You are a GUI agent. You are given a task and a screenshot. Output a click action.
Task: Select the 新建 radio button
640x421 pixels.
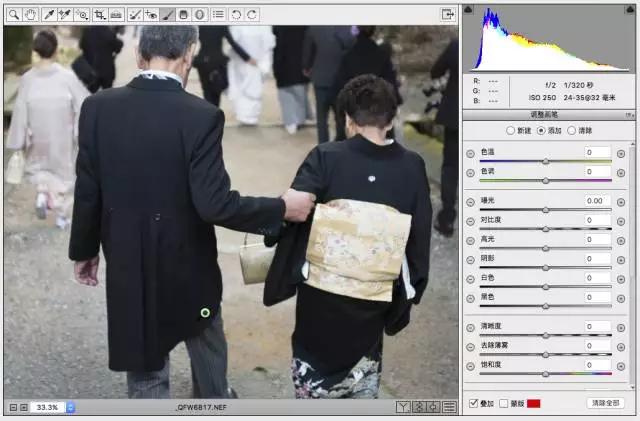coord(510,131)
